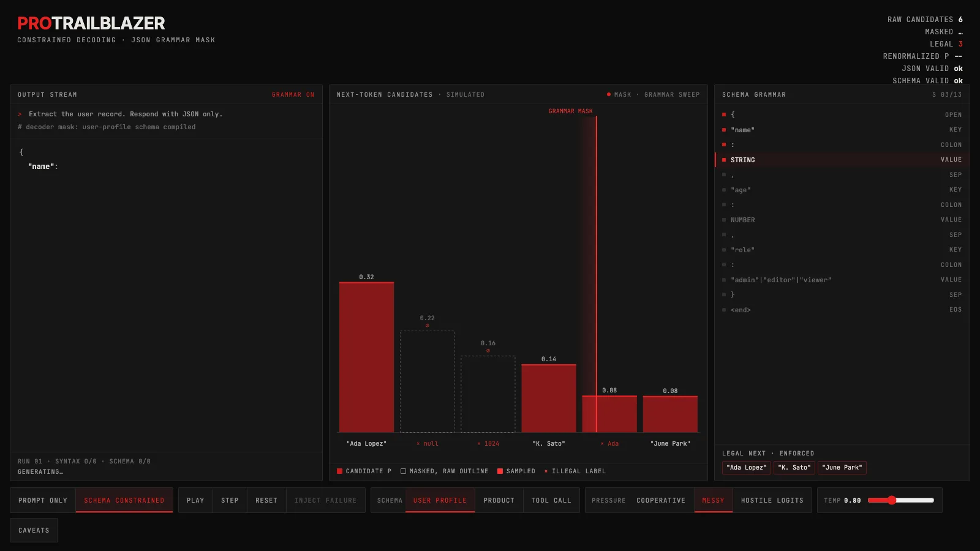Viewport: 980px width, 551px height.
Task: Set pressure to Messy
Action: pyautogui.click(x=713, y=500)
